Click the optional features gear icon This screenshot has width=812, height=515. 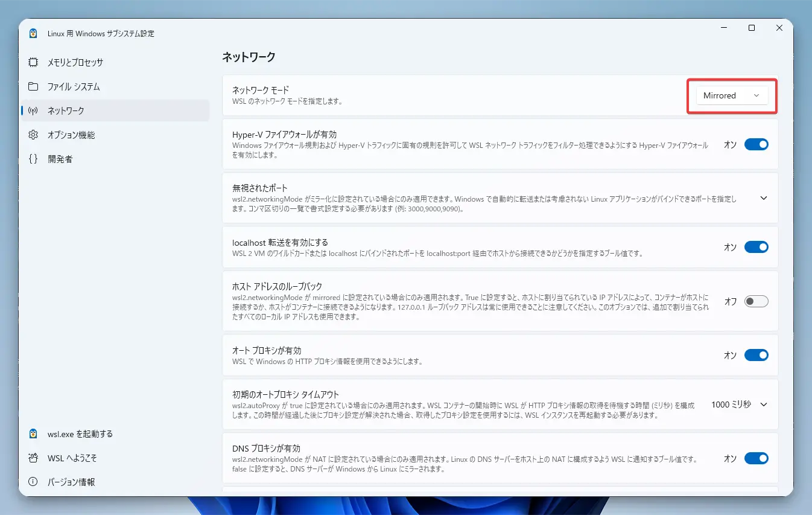pos(33,135)
